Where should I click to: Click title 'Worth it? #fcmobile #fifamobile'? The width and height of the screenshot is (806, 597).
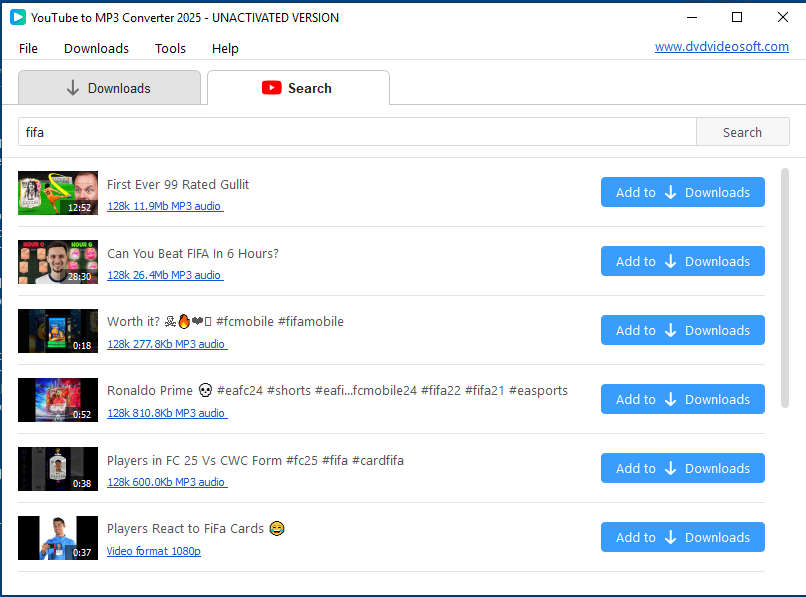[x=225, y=322]
